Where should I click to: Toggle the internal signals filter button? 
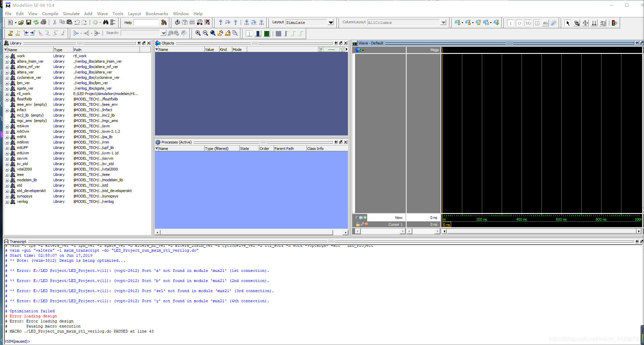[537, 23]
